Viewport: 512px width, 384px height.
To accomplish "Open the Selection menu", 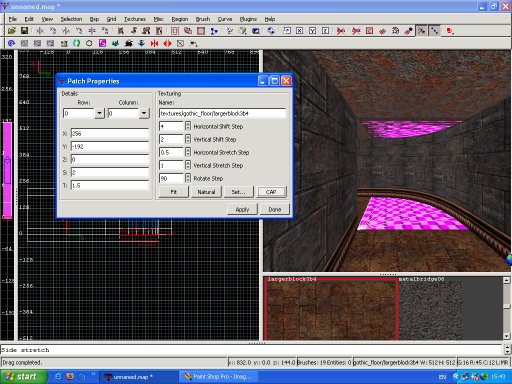I will click(x=71, y=19).
